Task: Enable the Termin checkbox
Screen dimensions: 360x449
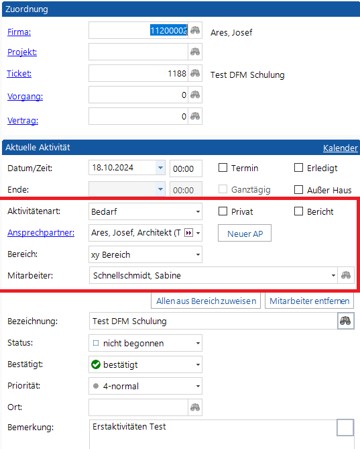Action: tap(223, 167)
